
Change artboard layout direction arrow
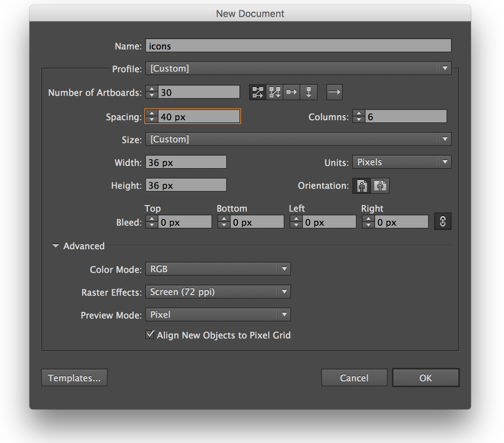[334, 92]
